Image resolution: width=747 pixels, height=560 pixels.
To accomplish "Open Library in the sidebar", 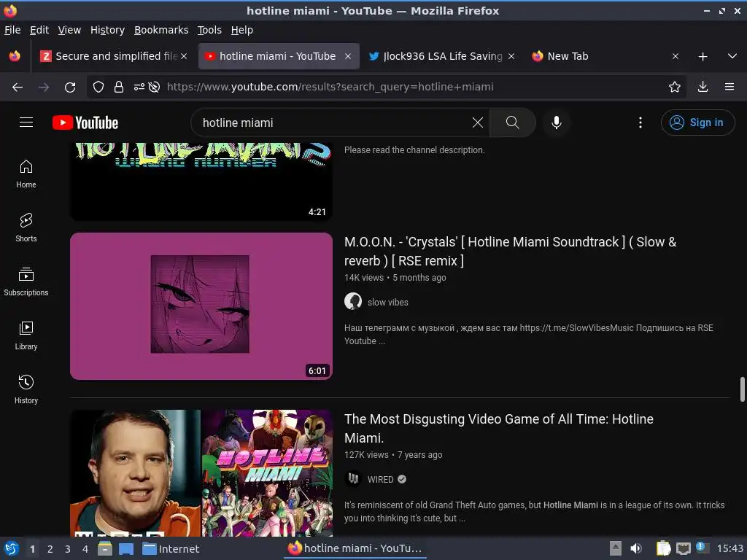I will coord(26,335).
